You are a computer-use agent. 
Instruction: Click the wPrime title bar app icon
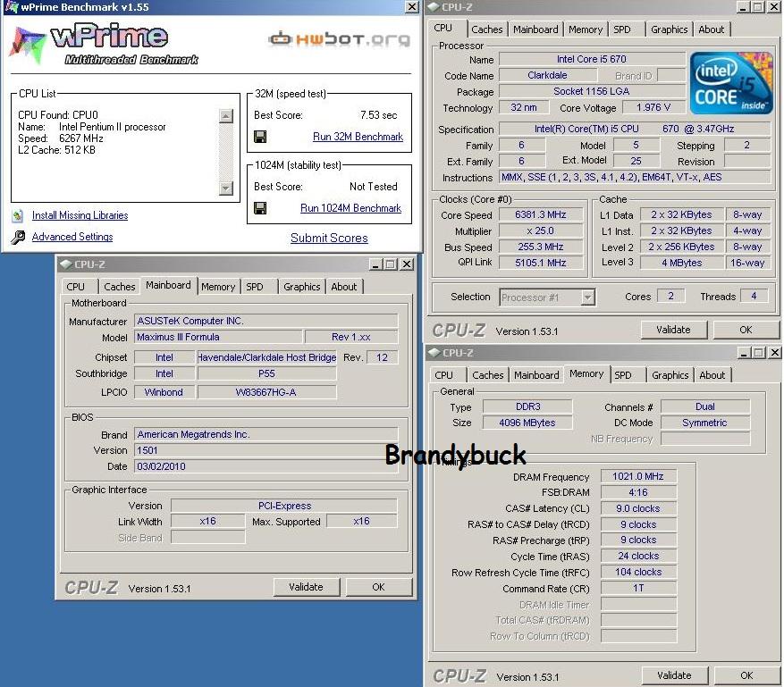[11, 7]
